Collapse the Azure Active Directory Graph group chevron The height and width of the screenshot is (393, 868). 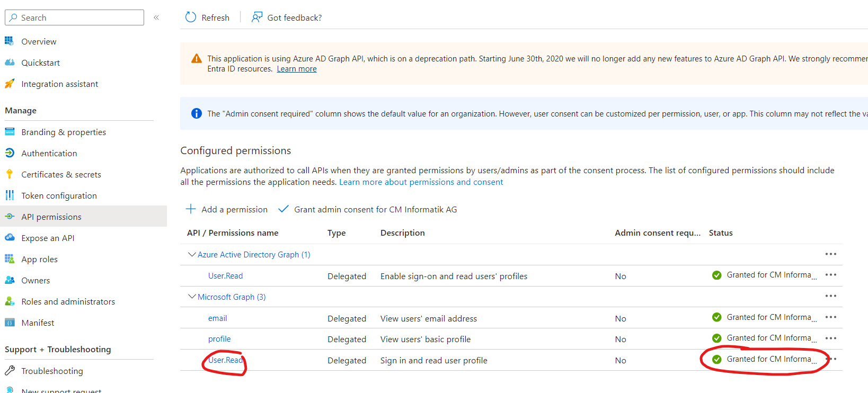tap(192, 254)
